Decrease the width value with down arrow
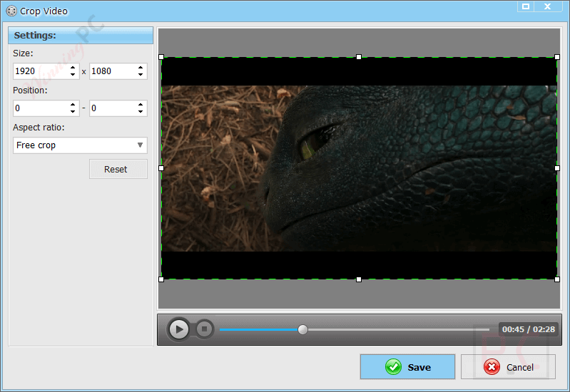This screenshot has width=570, height=392. coord(73,75)
